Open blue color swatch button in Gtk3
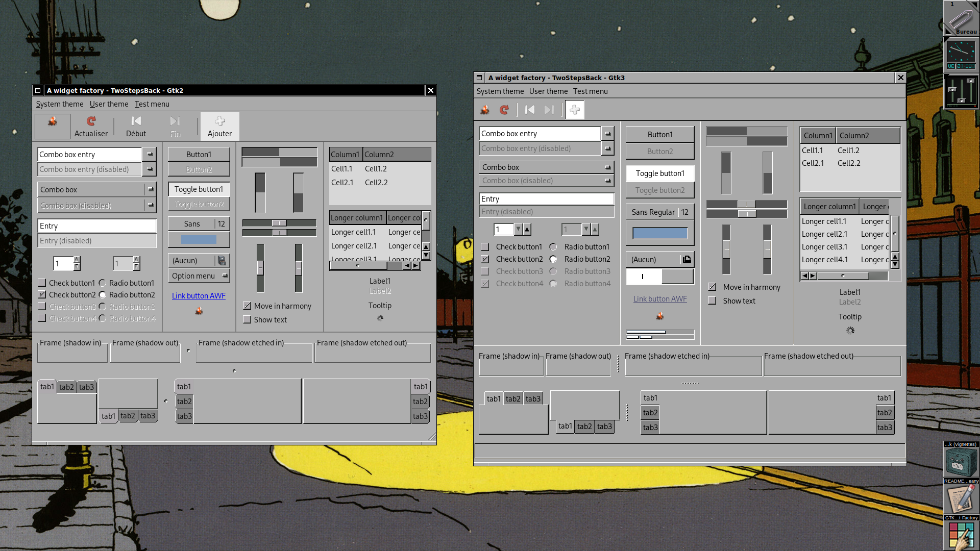Viewport: 980px width, 551px height. pos(660,234)
